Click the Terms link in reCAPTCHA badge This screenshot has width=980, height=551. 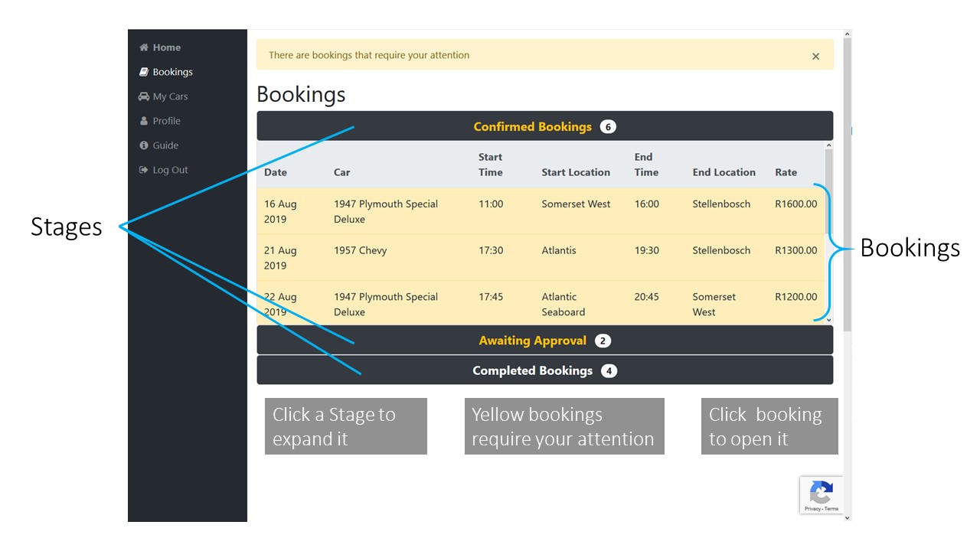coord(831,509)
